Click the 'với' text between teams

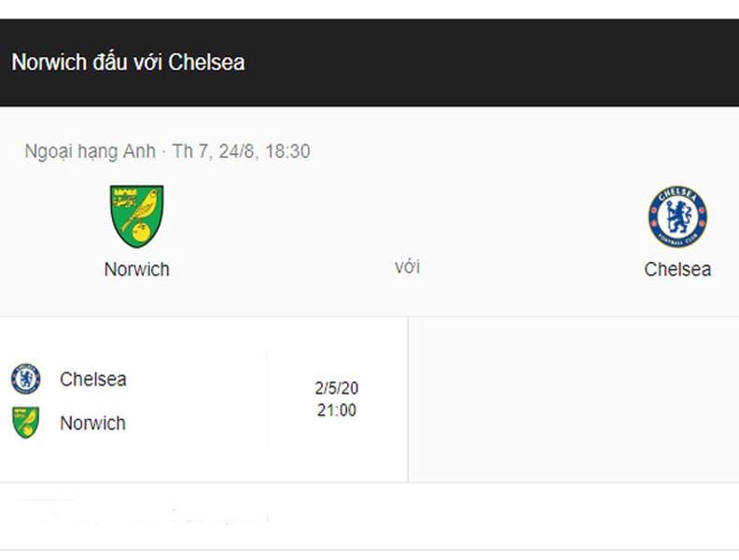pyautogui.click(x=407, y=267)
